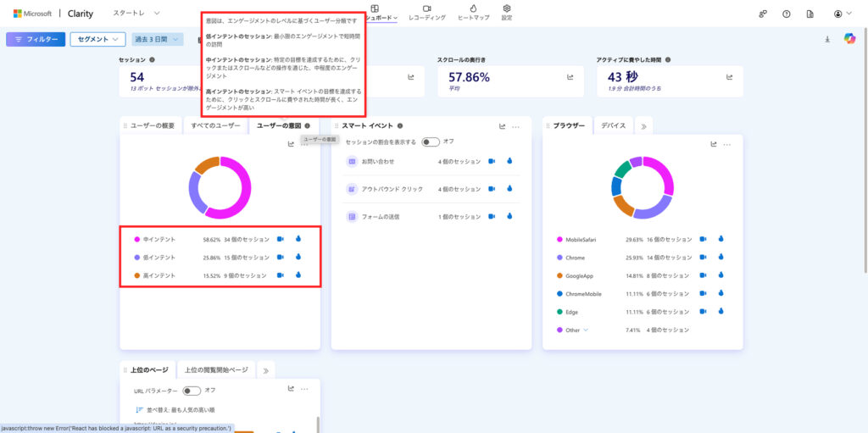Open the セグメント dropdown

coord(97,39)
